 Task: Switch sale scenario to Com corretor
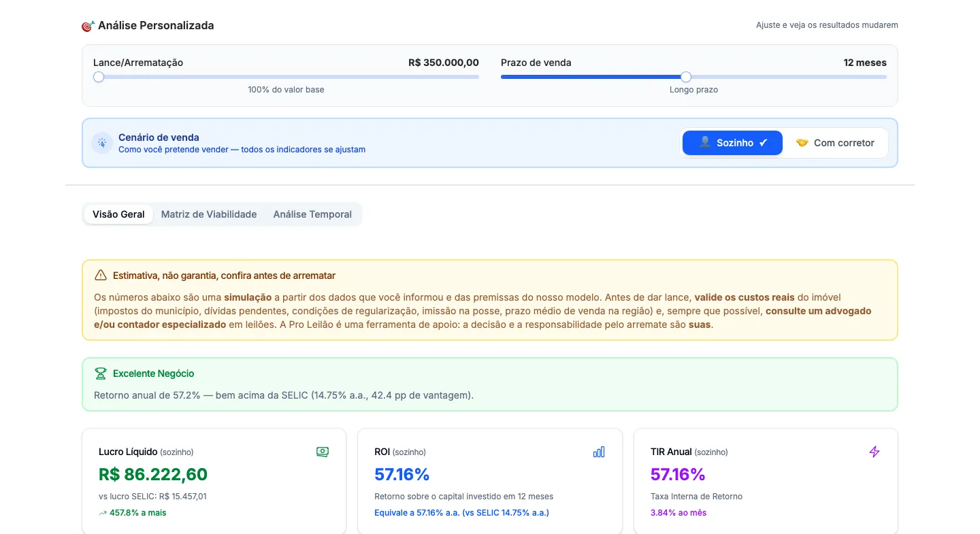(835, 143)
